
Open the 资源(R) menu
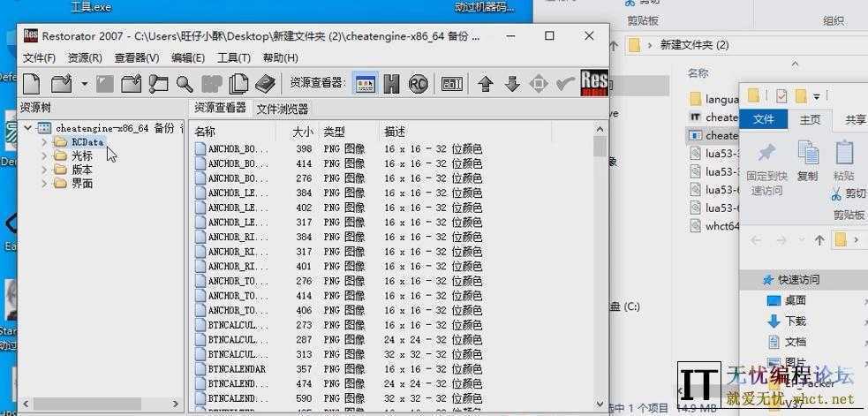tap(85, 57)
